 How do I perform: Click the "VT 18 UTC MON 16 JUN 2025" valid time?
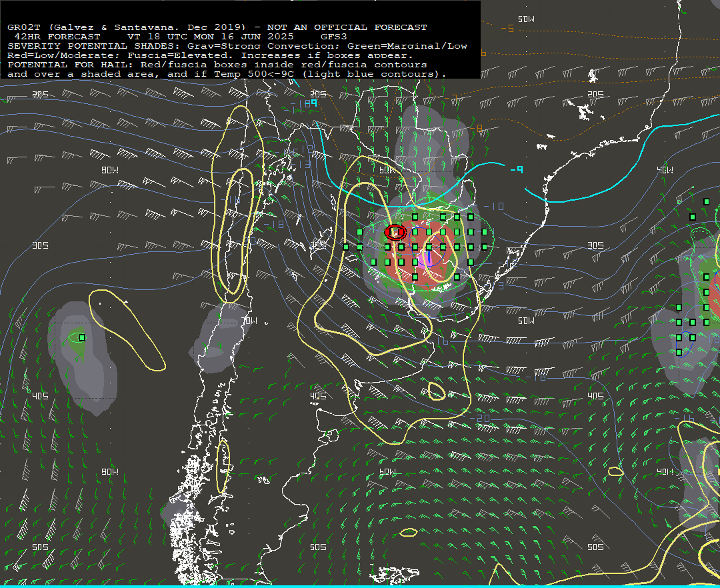coord(212,37)
